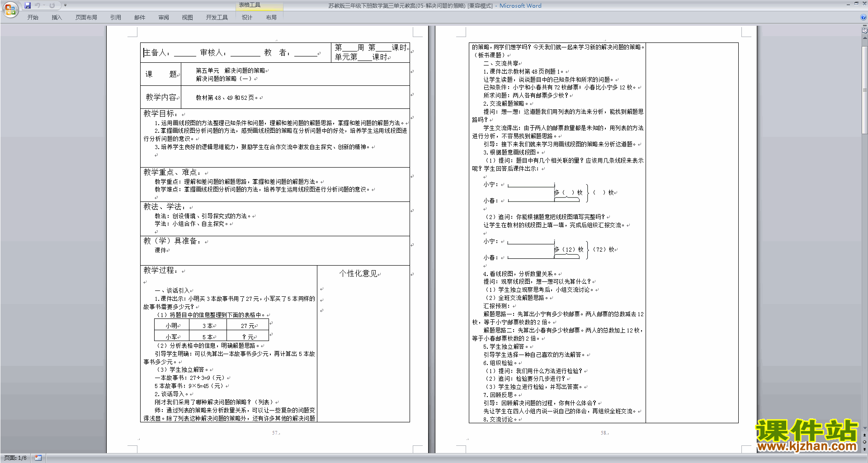Click the heading 教法、学法：
Viewport: 868px width, 463px height.
coord(165,206)
